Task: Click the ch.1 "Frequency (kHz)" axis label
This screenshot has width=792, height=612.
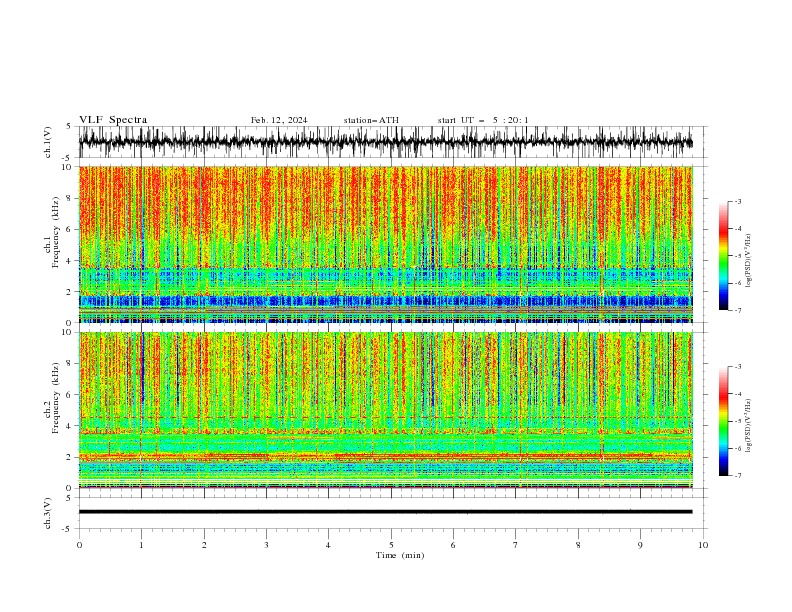Action: 56,232
